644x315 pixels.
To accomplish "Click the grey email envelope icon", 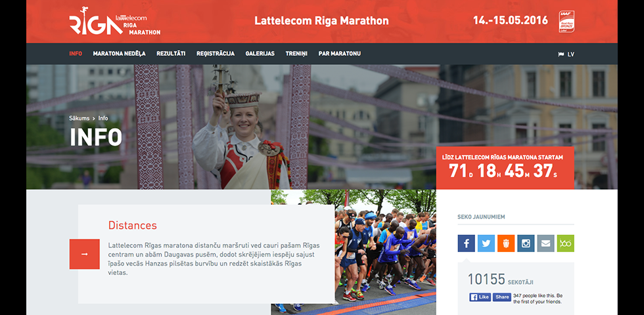I will [x=545, y=243].
